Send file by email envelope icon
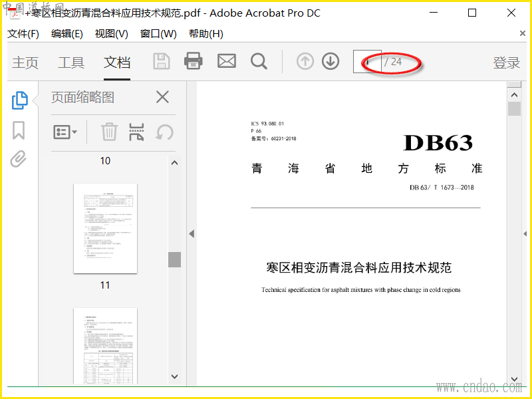The width and height of the screenshot is (532, 399). coord(227,61)
